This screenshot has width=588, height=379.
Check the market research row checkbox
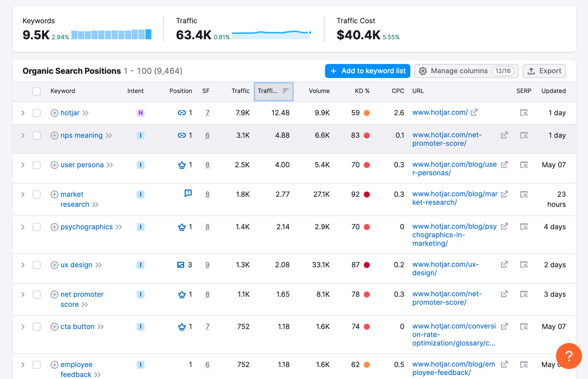point(36,194)
